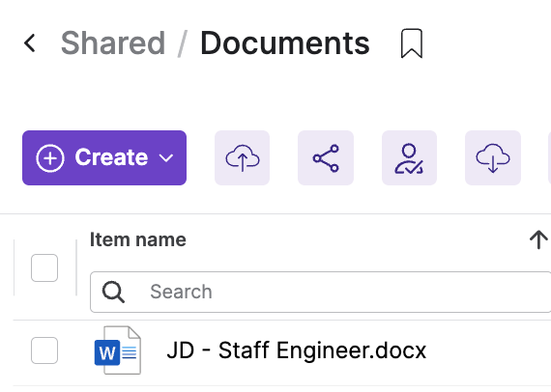Viewport: 551px width, 392px height.
Task: Click the cloud download icon
Action: [x=493, y=157]
